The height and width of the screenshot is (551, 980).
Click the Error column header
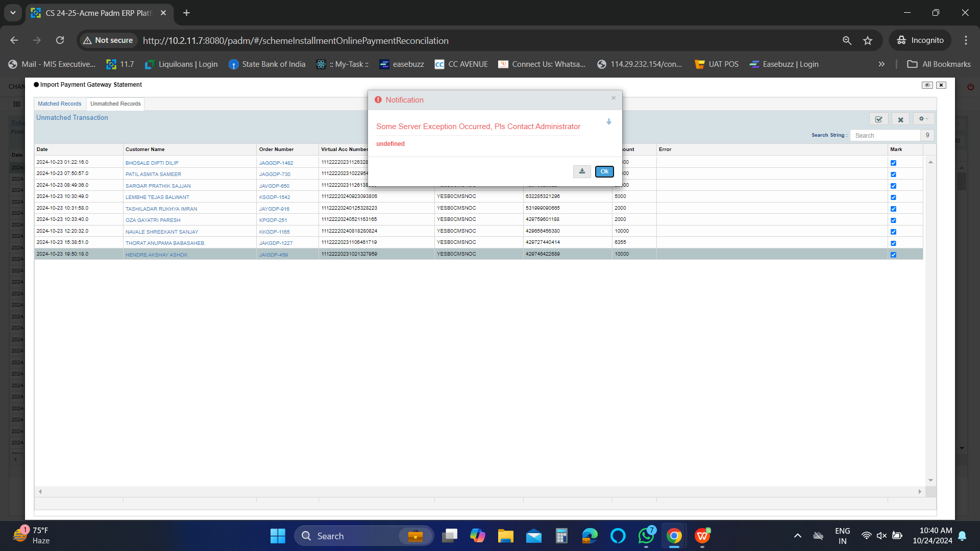772,149
